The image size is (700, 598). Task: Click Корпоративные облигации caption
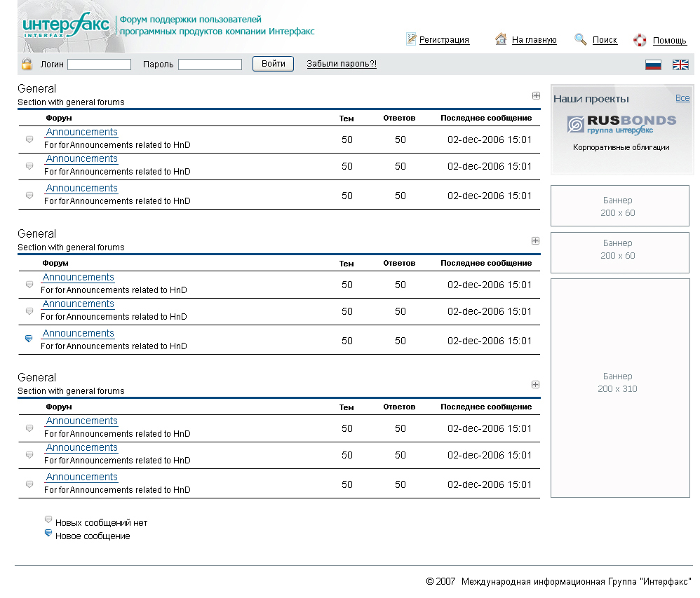621,147
